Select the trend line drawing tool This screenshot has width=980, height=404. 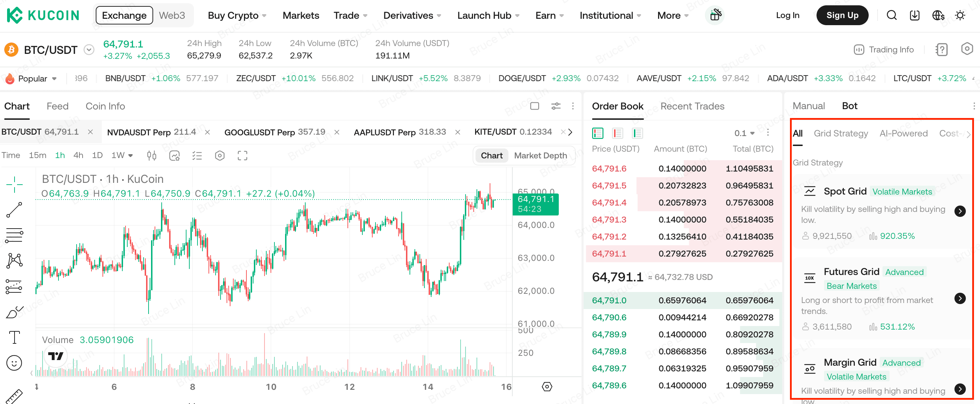click(x=15, y=209)
